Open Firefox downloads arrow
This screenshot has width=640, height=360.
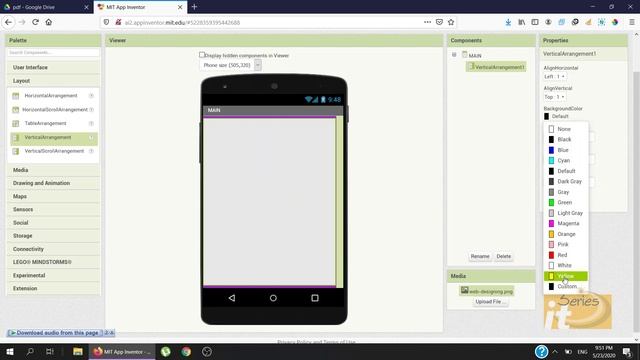(508, 22)
